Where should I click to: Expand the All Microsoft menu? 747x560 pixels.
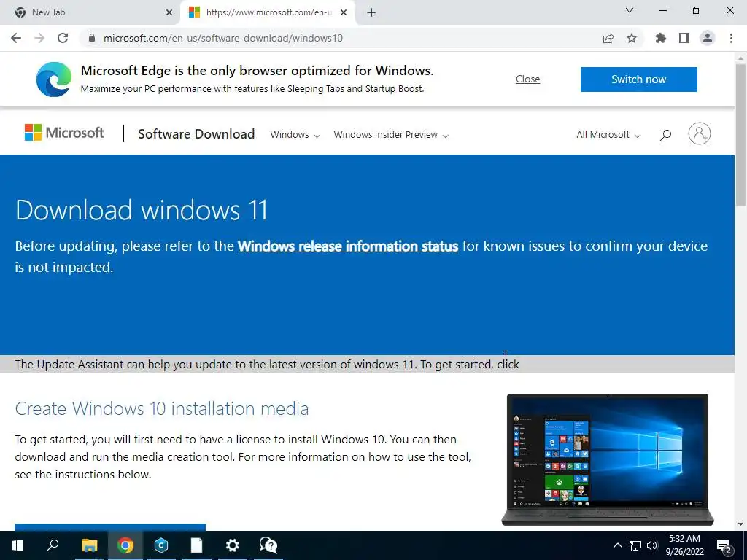point(608,135)
